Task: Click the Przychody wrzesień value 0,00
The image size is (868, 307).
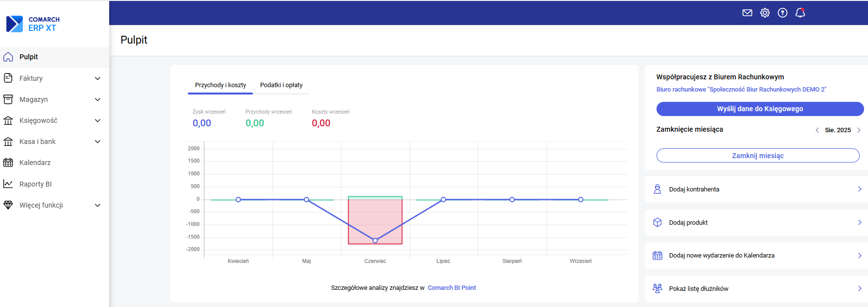Action: (x=255, y=123)
